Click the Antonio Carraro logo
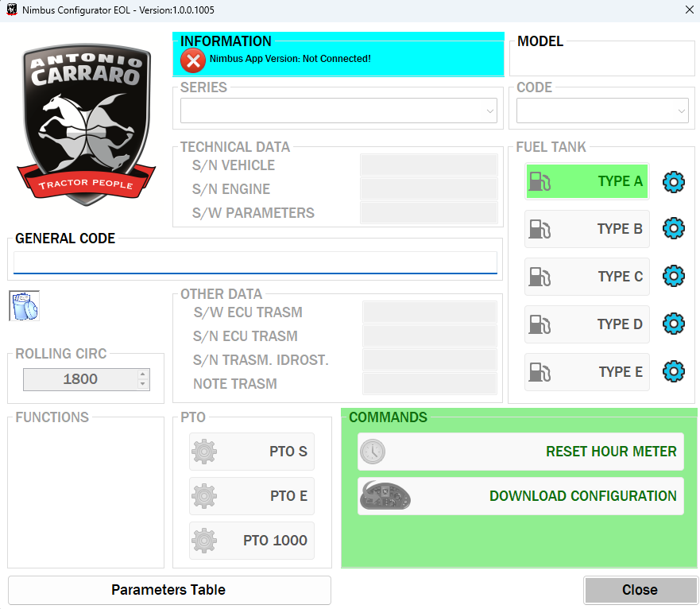This screenshot has width=700, height=609. [86, 124]
